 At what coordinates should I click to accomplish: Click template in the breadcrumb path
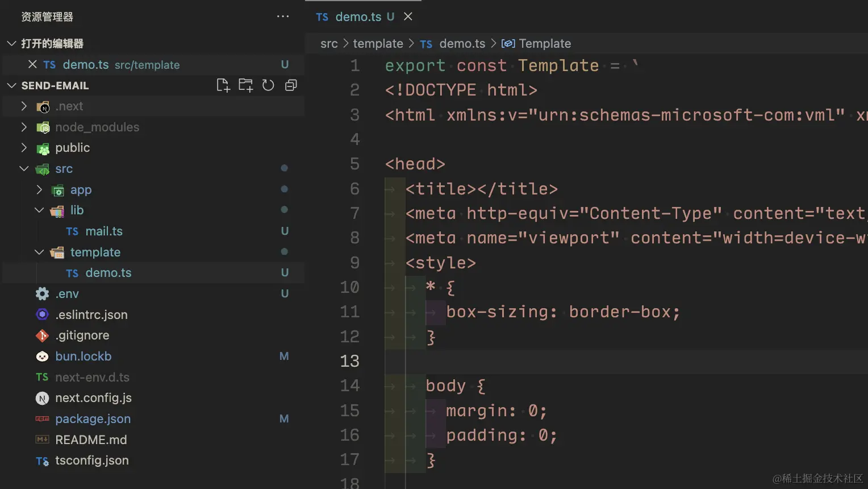[378, 44]
